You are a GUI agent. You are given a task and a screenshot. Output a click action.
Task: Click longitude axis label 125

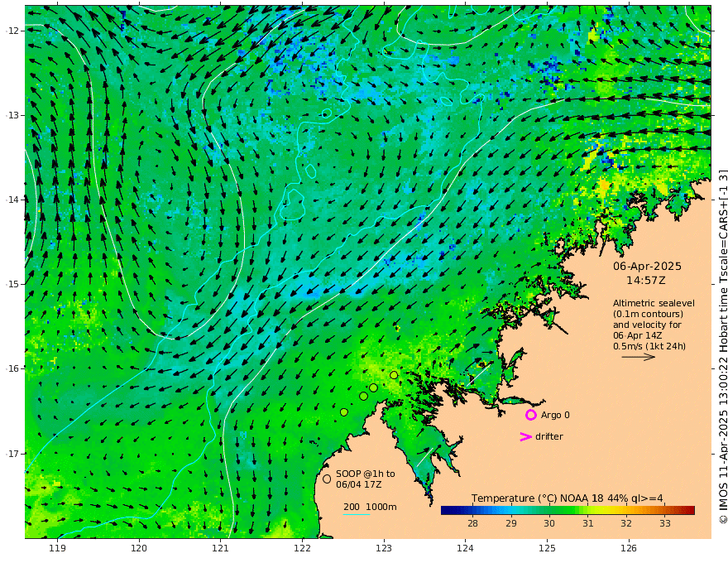(547, 548)
